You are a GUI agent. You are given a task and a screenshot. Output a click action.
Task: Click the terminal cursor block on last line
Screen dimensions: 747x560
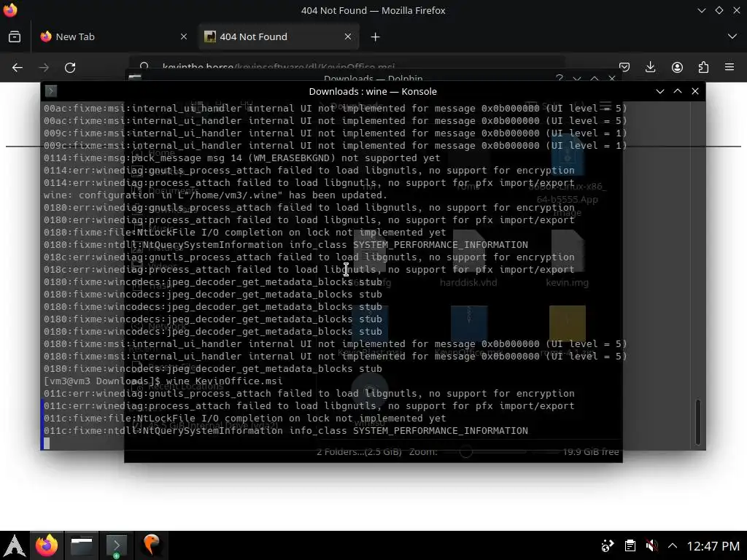point(47,443)
